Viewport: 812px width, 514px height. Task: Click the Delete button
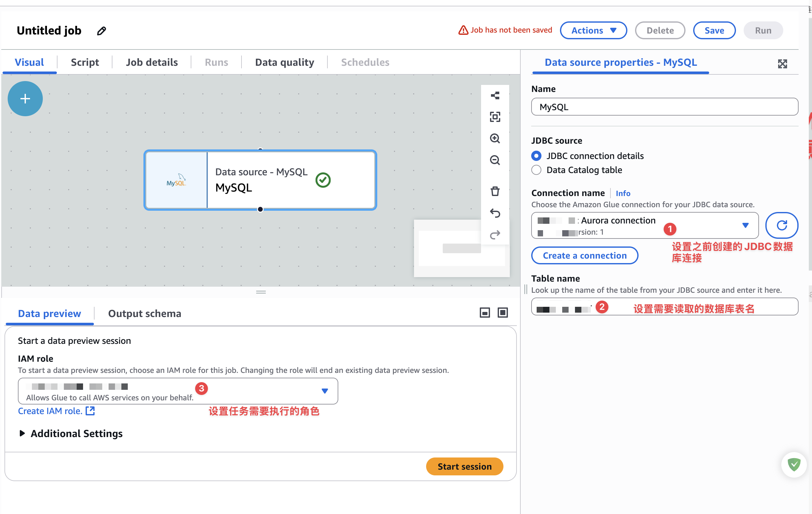(660, 30)
